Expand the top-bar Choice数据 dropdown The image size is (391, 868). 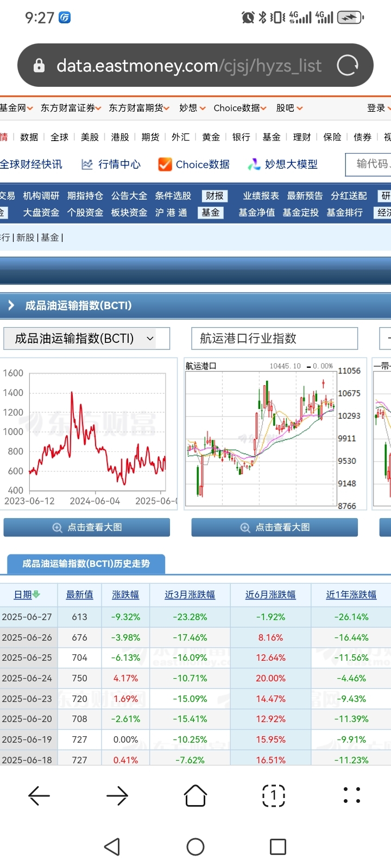pos(240,108)
